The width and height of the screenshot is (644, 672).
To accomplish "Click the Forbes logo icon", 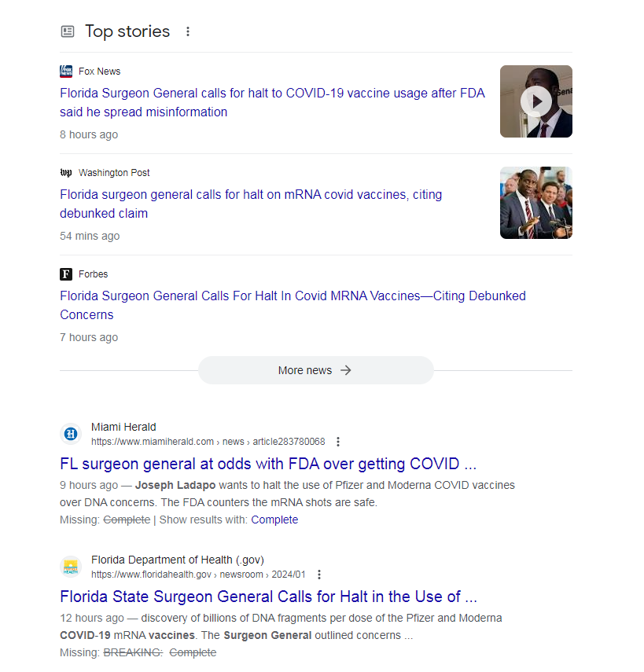I will (x=66, y=274).
